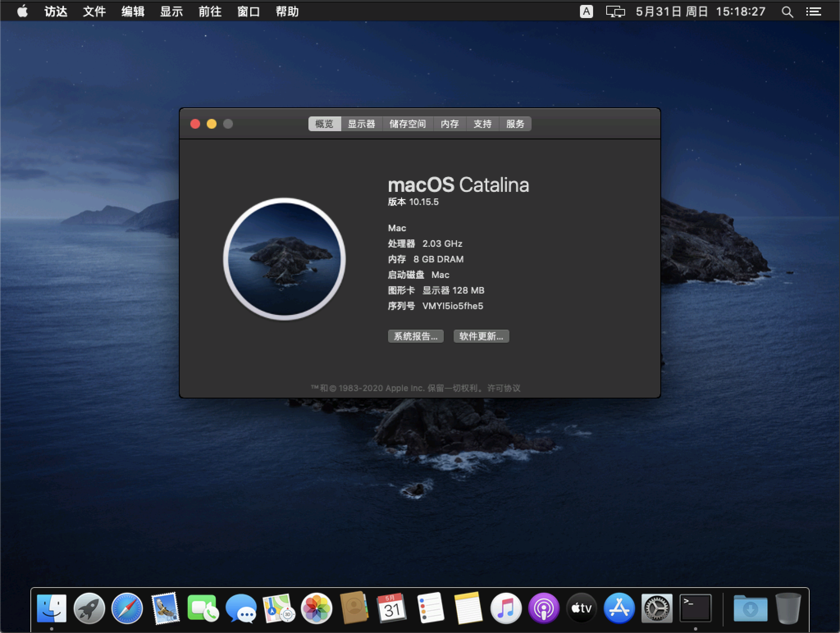Open the 编辑 menu
The width and height of the screenshot is (840, 633).
pyautogui.click(x=133, y=11)
